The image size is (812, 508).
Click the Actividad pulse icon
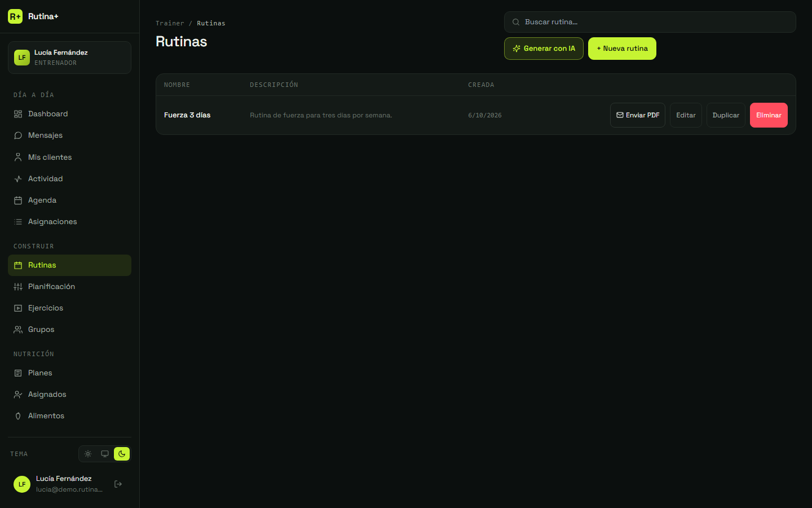click(18, 179)
